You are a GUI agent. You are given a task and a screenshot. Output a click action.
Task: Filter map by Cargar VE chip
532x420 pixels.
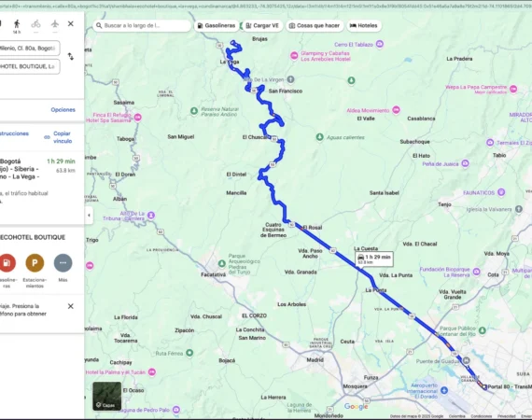(x=262, y=26)
